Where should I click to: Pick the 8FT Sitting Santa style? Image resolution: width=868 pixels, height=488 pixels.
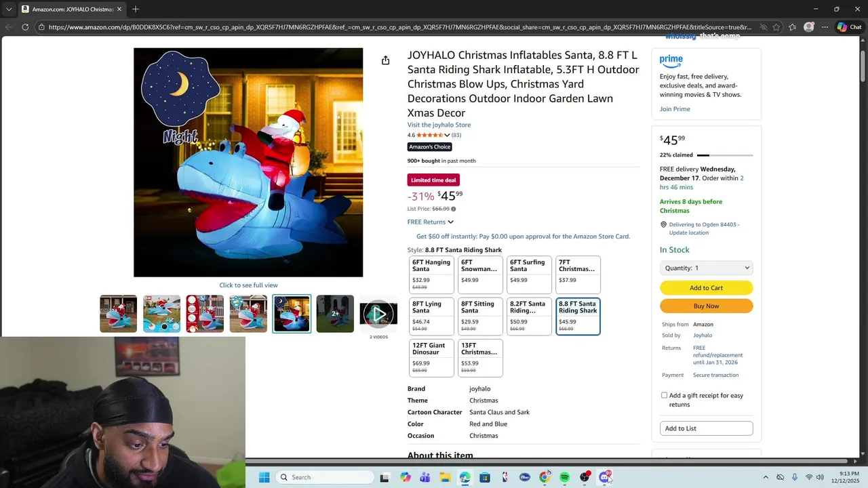point(480,316)
